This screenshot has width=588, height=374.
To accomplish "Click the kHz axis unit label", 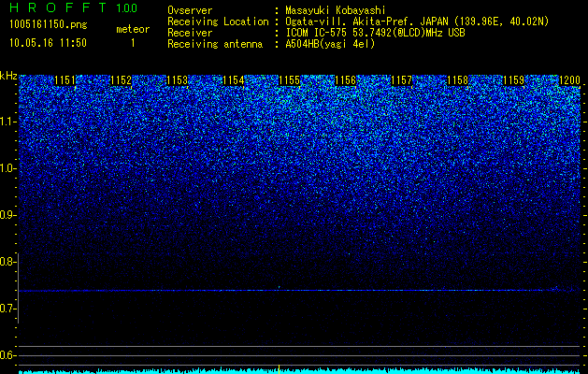I will tap(8, 76).
